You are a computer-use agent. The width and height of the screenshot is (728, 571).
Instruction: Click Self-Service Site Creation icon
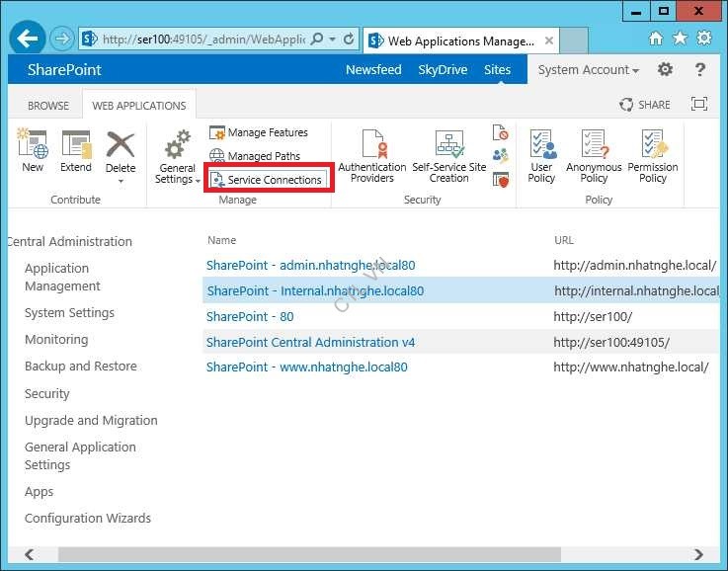coord(449,144)
